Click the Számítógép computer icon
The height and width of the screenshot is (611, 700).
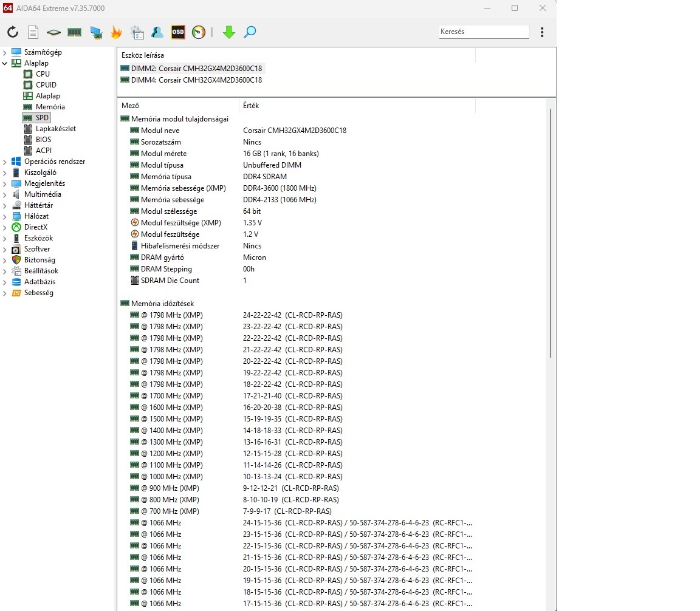pos(16,52)
